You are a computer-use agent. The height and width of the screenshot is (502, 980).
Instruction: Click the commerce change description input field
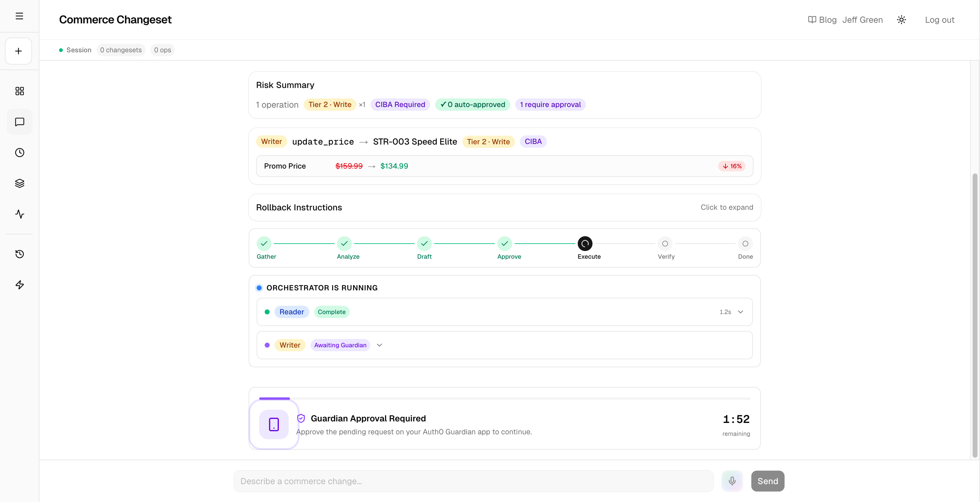(x=473, y=481)
